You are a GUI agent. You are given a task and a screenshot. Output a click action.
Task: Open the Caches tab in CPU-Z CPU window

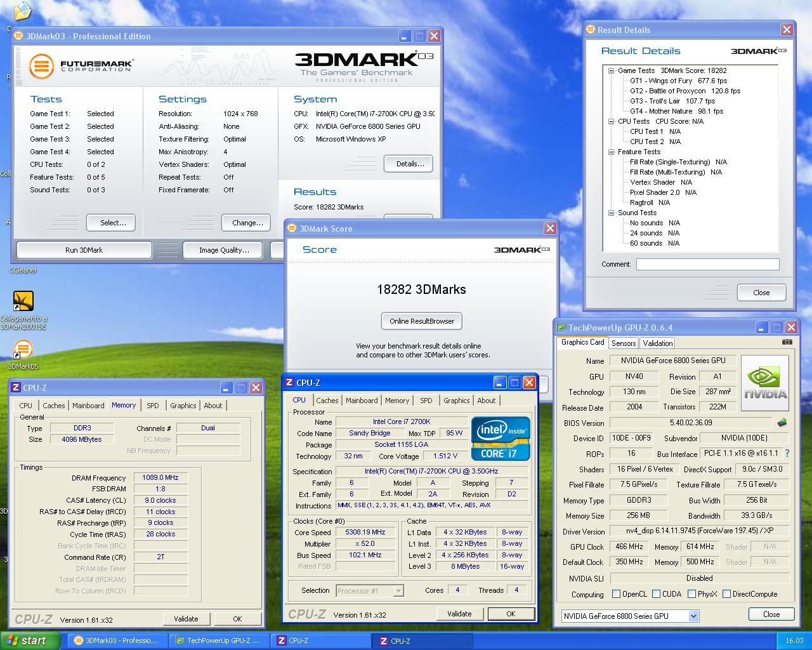327,401
